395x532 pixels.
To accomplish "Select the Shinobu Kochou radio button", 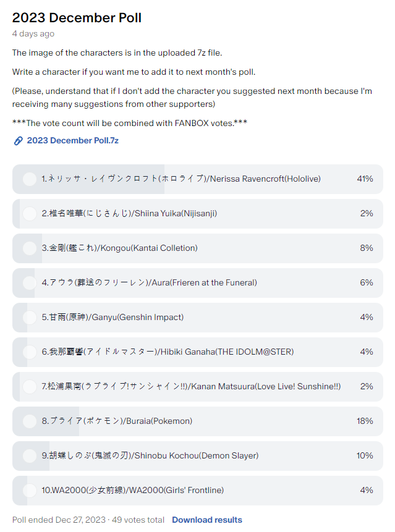I will pyautogui.click(x=29, y=456).
